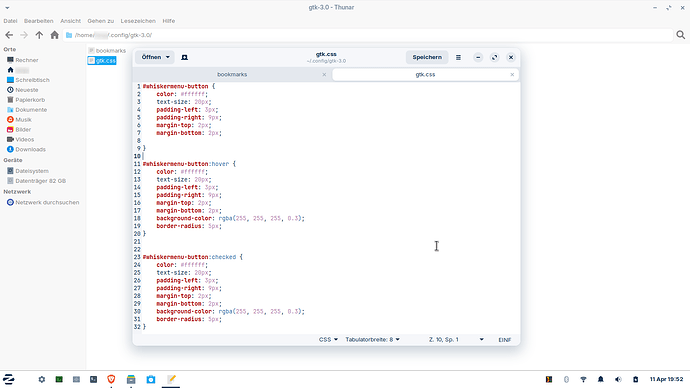The image size is (690, 388).
Task: Click Thunar path bar location field
Action: tap(368, 35)
